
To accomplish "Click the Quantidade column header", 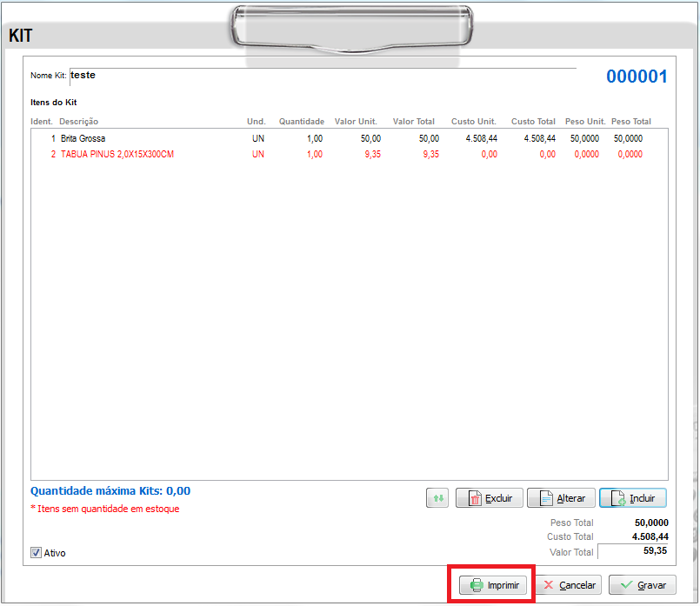I will click(x=301, y=122).
